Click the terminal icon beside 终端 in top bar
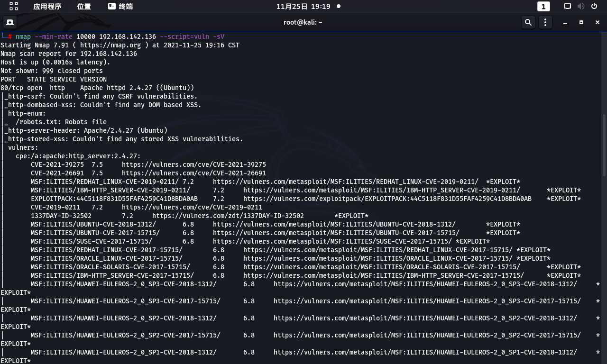This screenshot has width=607, height=364. pyautogui.click(x=110, y=6)
